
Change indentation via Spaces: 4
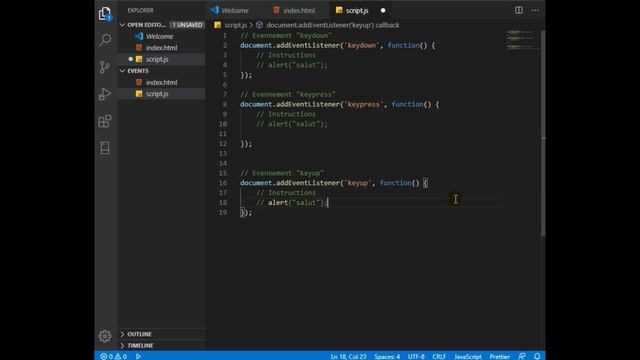(387, 356)
